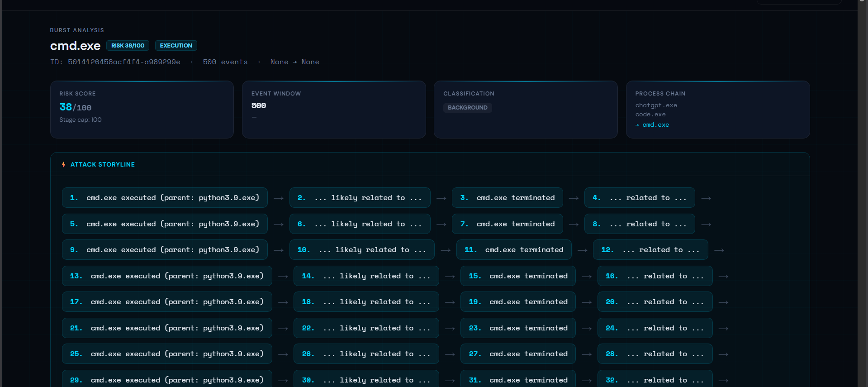Open storyline step 15 cmd.exe terminated
Image resolution: width=868 pixels, height=387 pixels.
pyautogui.click(x=518, y=276)
